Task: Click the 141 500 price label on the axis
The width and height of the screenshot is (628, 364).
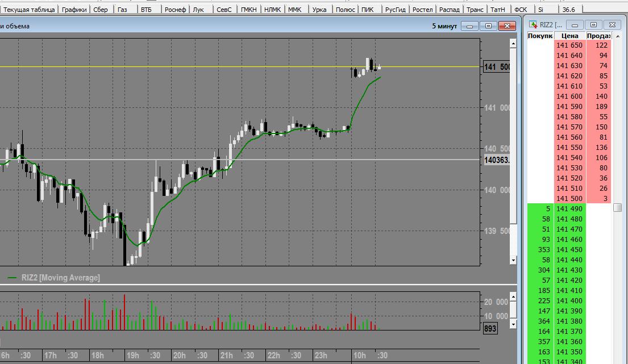Action: [x=497, y=67]
